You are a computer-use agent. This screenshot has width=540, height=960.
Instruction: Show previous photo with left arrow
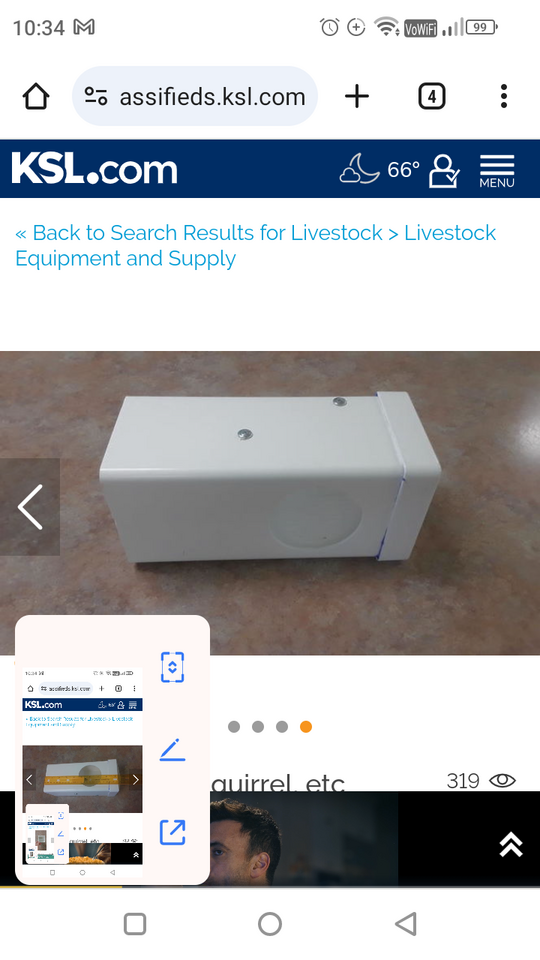tap(30, 507)
